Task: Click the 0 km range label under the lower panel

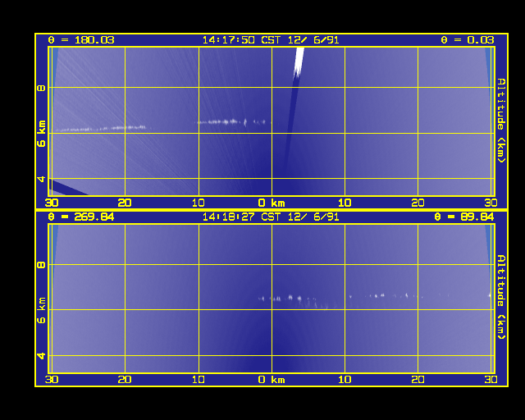Action: coord(272,380)
